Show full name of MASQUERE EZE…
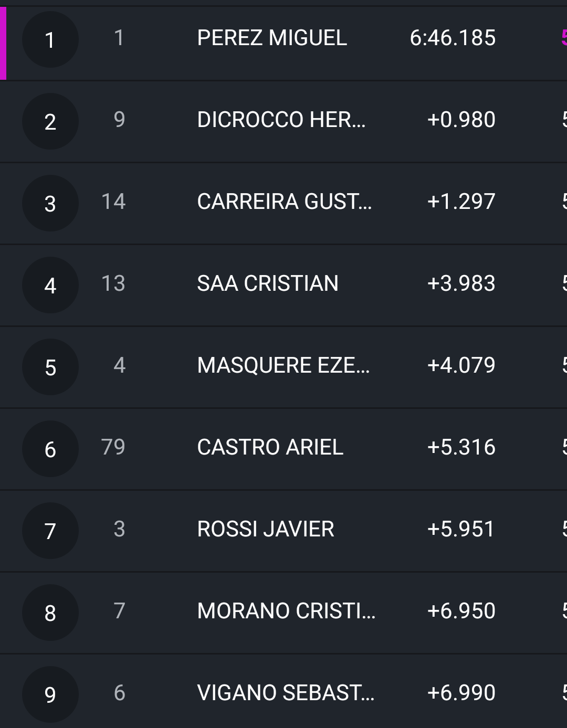 coord(283,365)
